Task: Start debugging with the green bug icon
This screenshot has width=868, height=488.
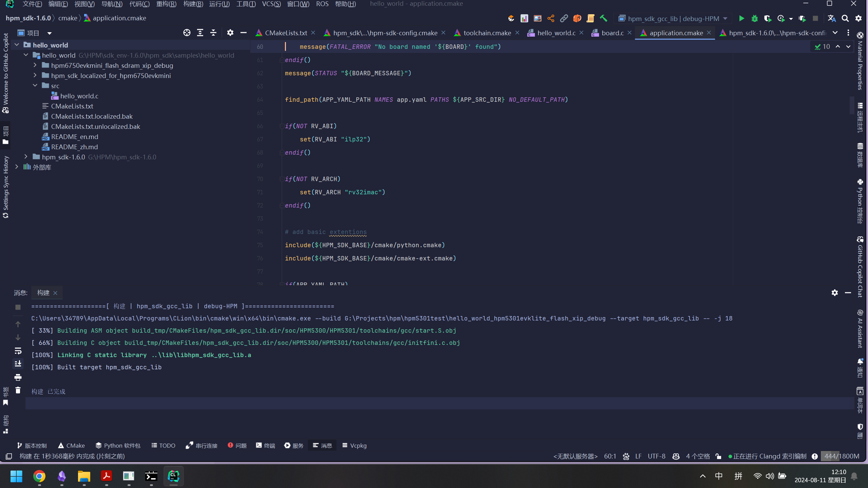Action: tap(754, 18)
